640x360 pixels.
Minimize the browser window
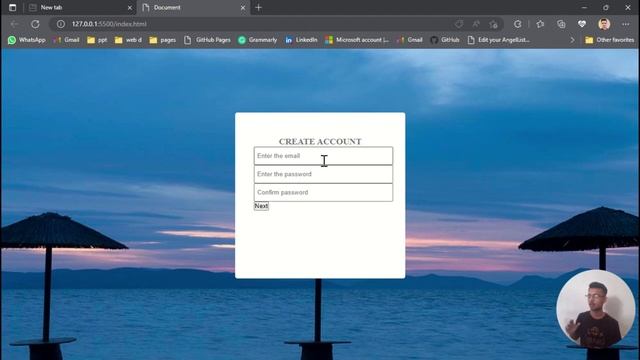(x=584, y=7)
